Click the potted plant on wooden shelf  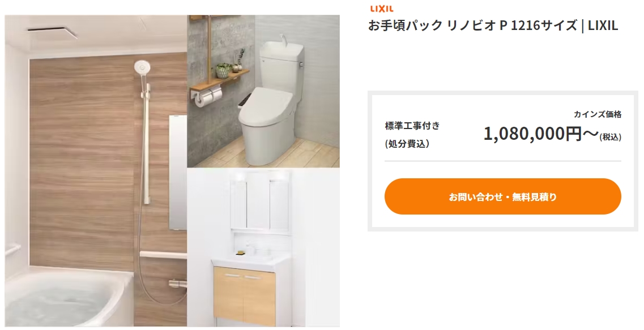pos(224,70)
